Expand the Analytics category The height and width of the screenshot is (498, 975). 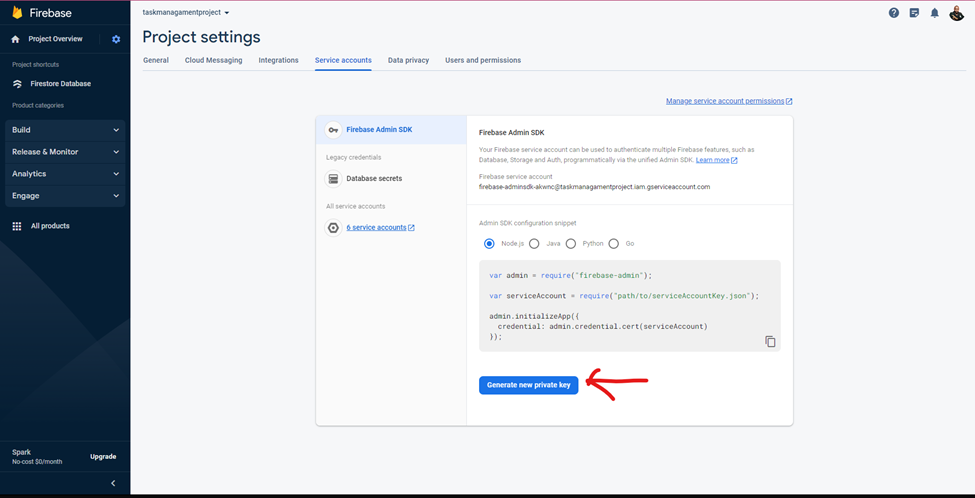(65, 174)
